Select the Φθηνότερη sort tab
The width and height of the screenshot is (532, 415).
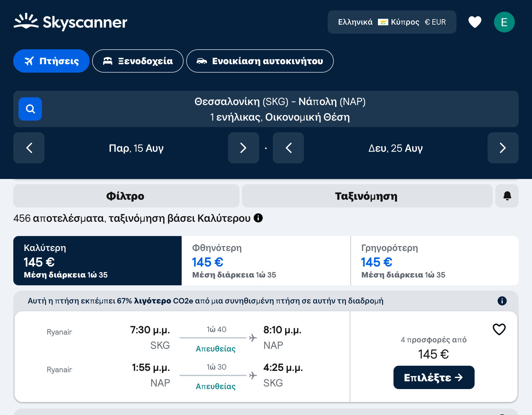(266, 261)
